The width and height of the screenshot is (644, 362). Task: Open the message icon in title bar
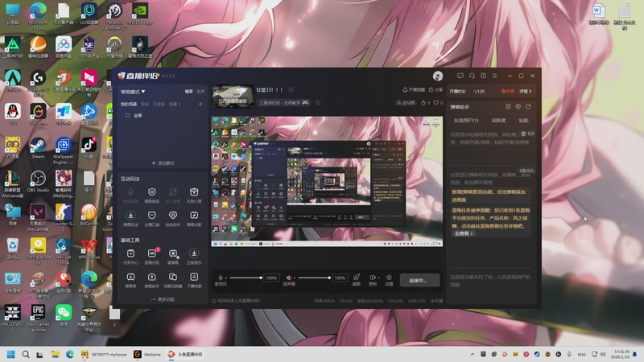click(460, 76)
